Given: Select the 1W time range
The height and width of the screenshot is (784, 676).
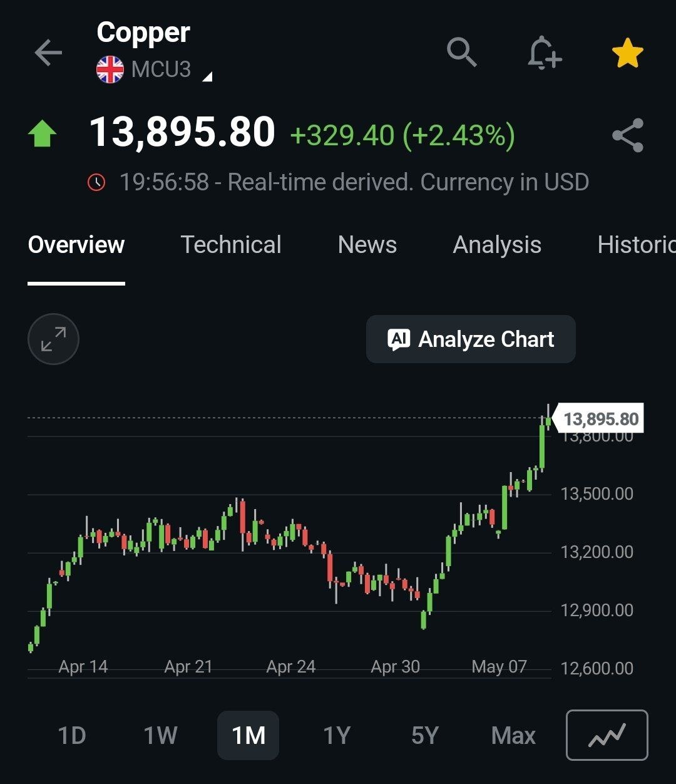Looking at the screenshot, I should pos(160,735).
